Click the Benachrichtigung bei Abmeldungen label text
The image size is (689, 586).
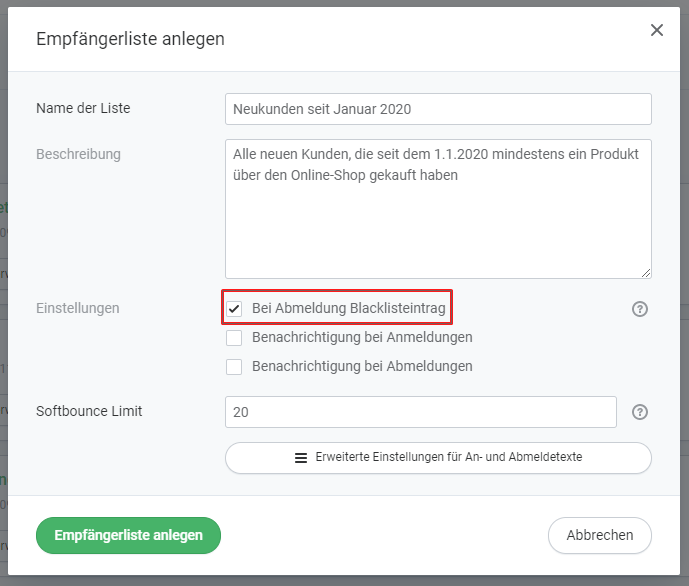tap(362, 367)
